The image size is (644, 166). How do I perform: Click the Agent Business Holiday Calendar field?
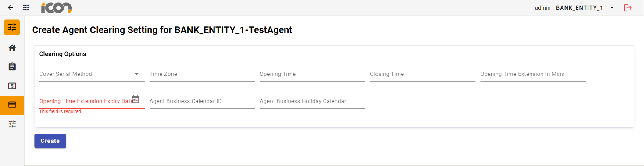click(x=312, y=101)
